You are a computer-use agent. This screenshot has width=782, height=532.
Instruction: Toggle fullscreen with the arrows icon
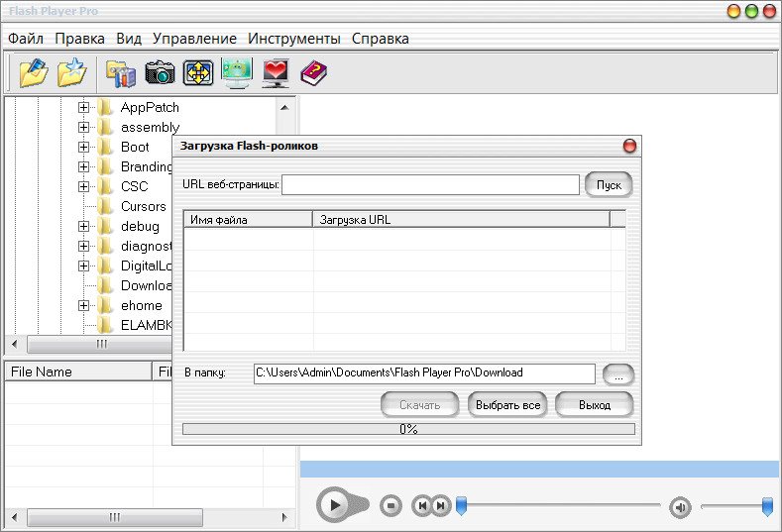pyautogui.click(x=198, y=72)
